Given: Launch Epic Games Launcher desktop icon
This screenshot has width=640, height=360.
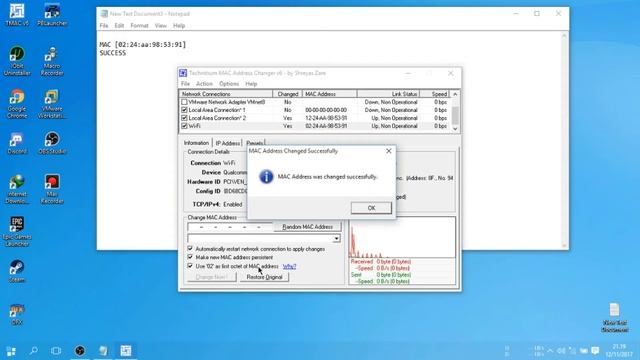Looking at the screenshot, I should pyautogui.click(x=17, y=232).
